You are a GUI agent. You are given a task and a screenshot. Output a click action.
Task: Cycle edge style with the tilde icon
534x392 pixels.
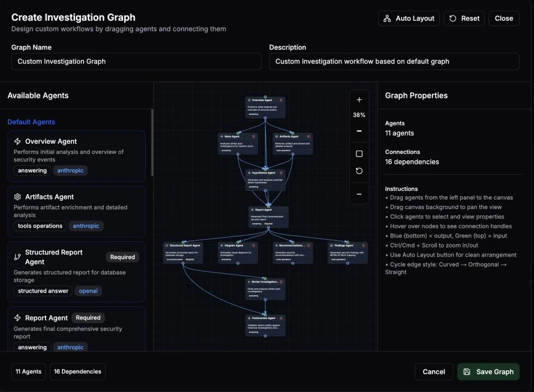[359, 194]
